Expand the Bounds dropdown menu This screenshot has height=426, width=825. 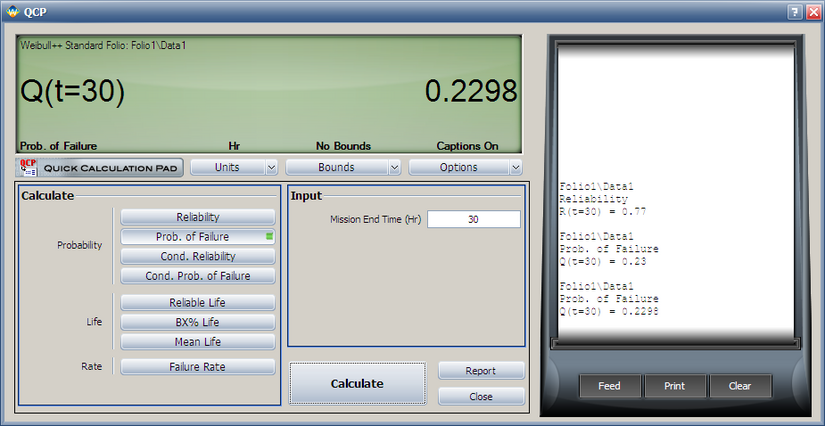click(344, 168)
